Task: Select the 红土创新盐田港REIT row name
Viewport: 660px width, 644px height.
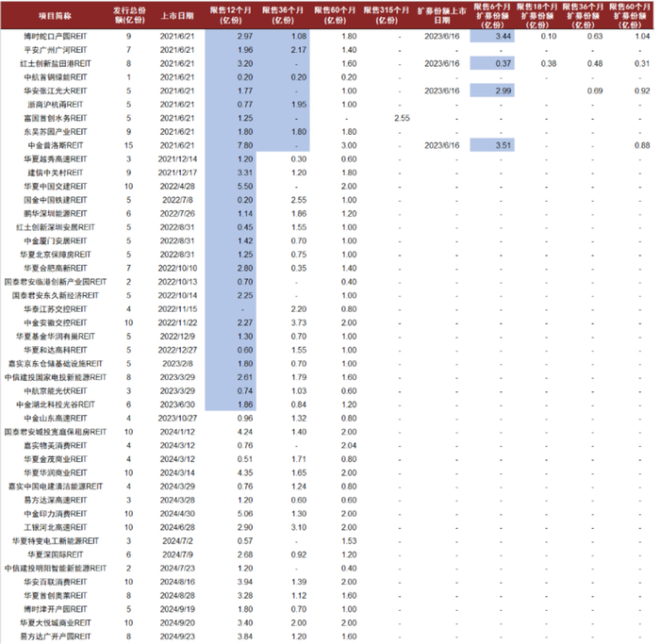Action: tap(55, 63)
